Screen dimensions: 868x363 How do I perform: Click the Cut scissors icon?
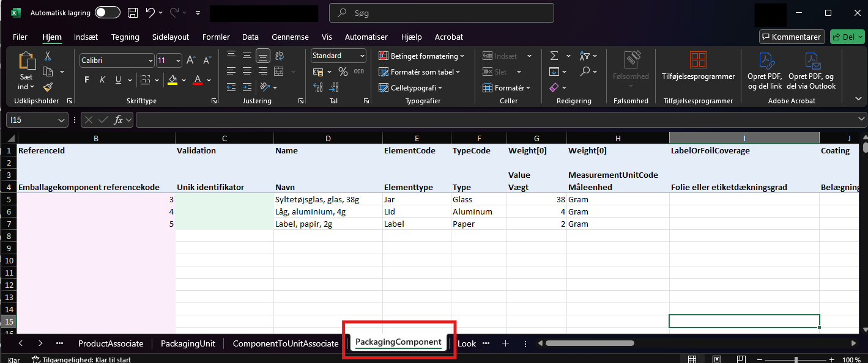(48, 56)
